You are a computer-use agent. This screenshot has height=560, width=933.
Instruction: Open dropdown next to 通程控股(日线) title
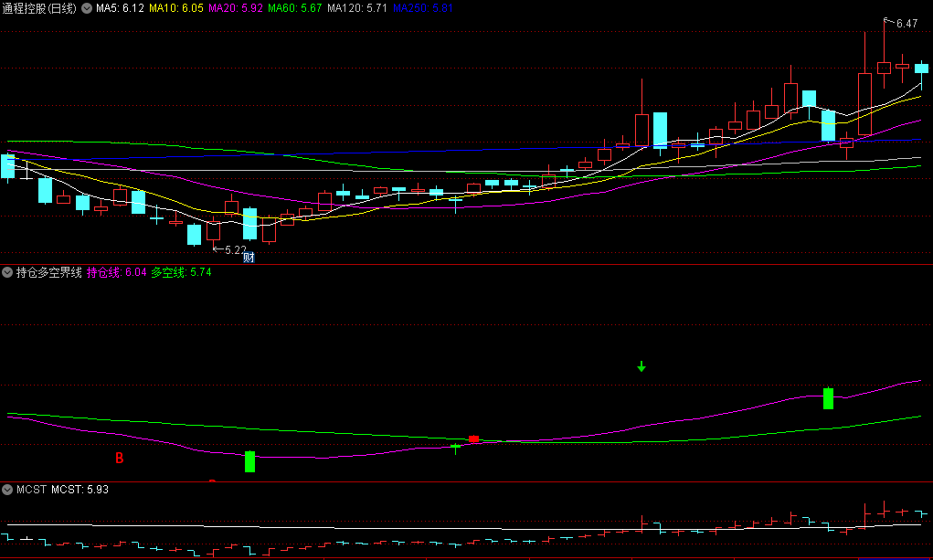[x=87, y=8]
